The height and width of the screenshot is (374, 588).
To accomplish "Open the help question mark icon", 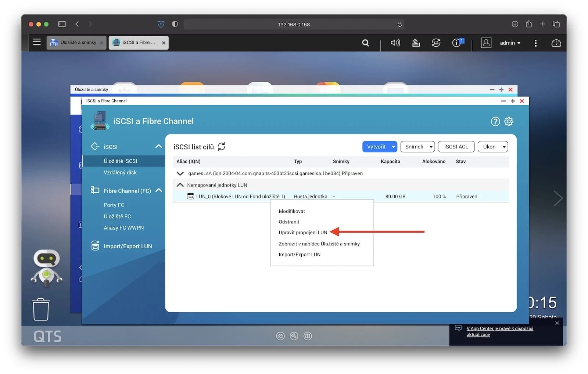I will (495, 122).
